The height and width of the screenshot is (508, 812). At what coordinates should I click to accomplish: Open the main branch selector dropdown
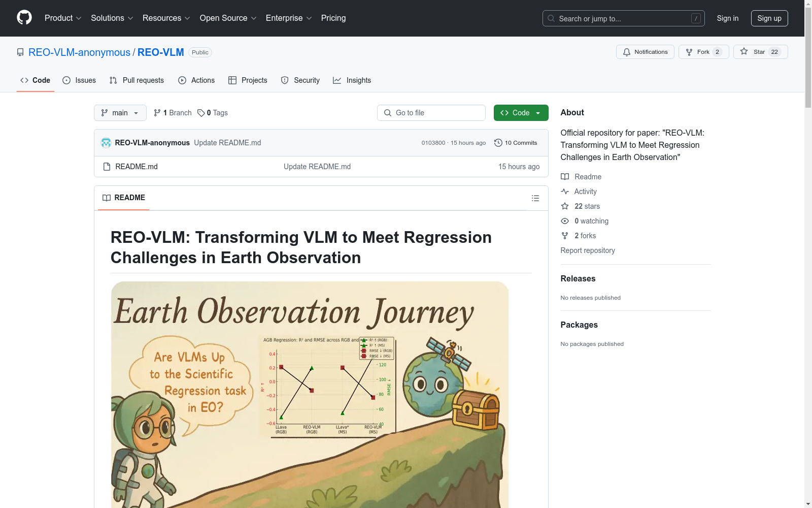120,113
